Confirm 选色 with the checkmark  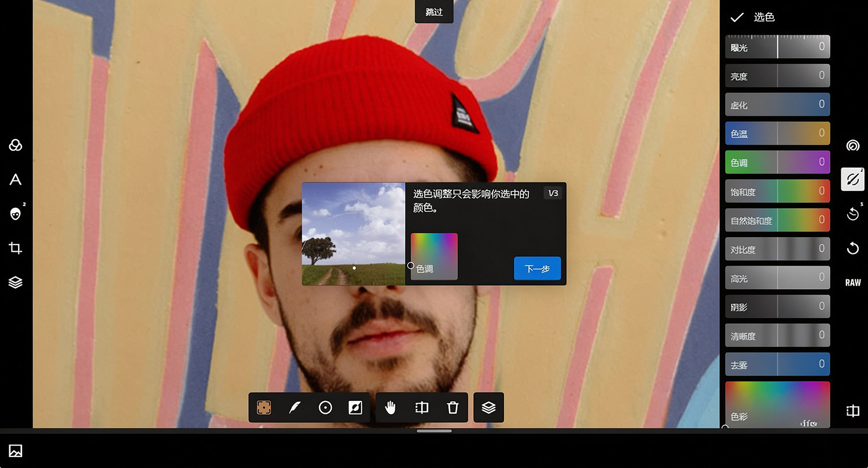pos(737,17)
